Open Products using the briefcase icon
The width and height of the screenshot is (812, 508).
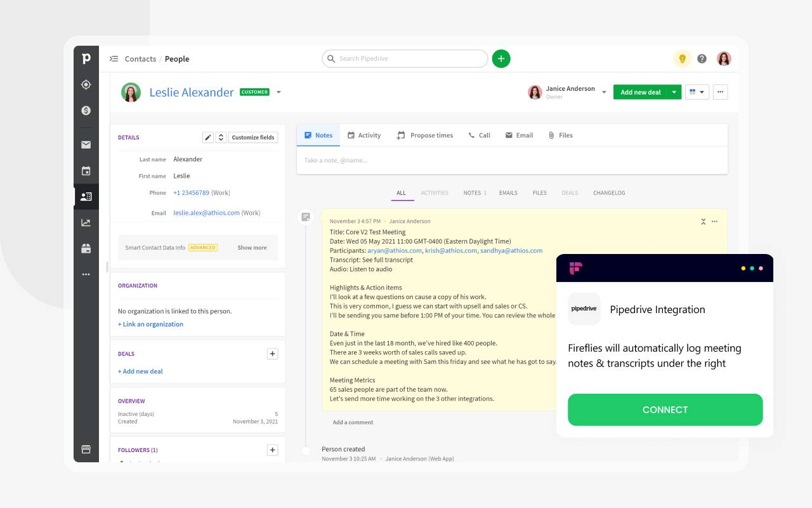(x=86, y=248)
